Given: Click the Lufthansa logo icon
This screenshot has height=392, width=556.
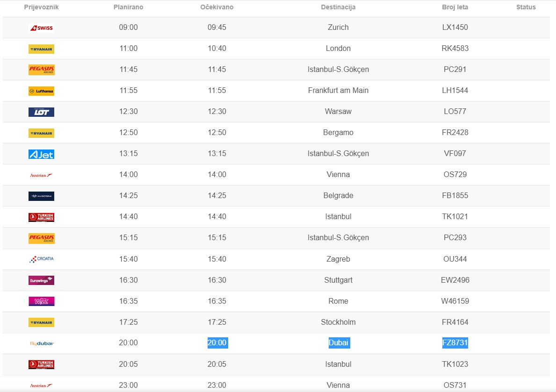Looking at the screenshot, I should click(41, 91).
